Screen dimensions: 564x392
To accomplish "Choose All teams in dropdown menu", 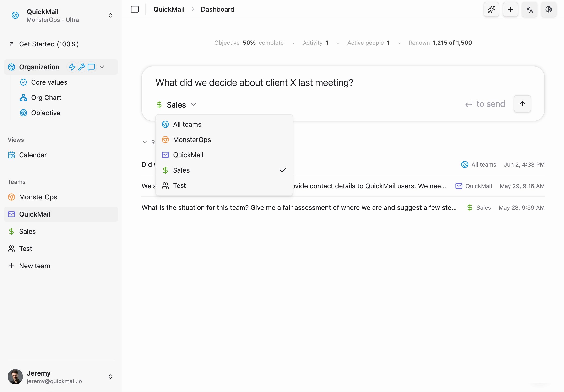I will 224,124.
